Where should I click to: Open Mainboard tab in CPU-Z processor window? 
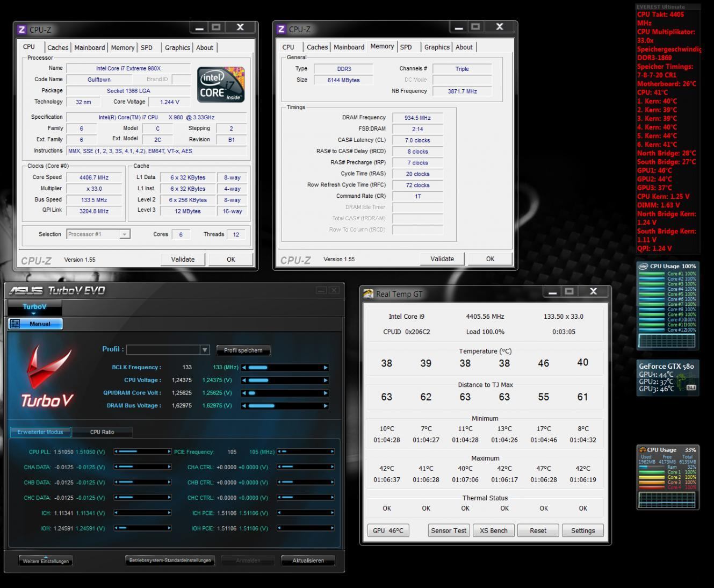pyautogui.click(x=89, y=48)
